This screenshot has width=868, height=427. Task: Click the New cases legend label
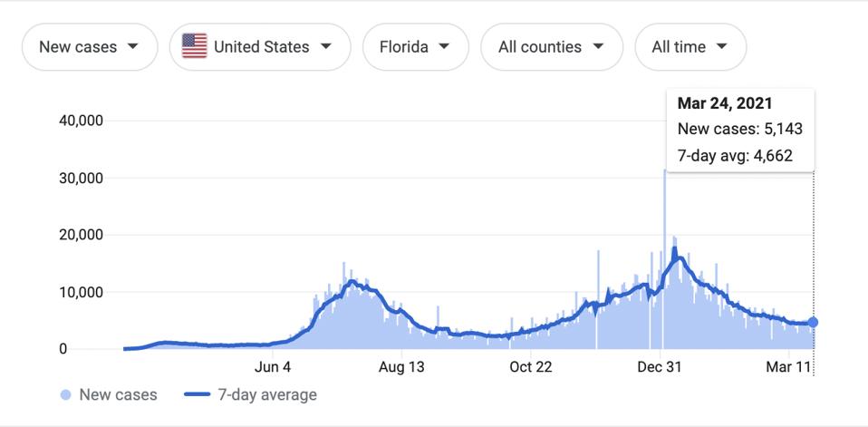pyautogui.click(x=118, y=395)
